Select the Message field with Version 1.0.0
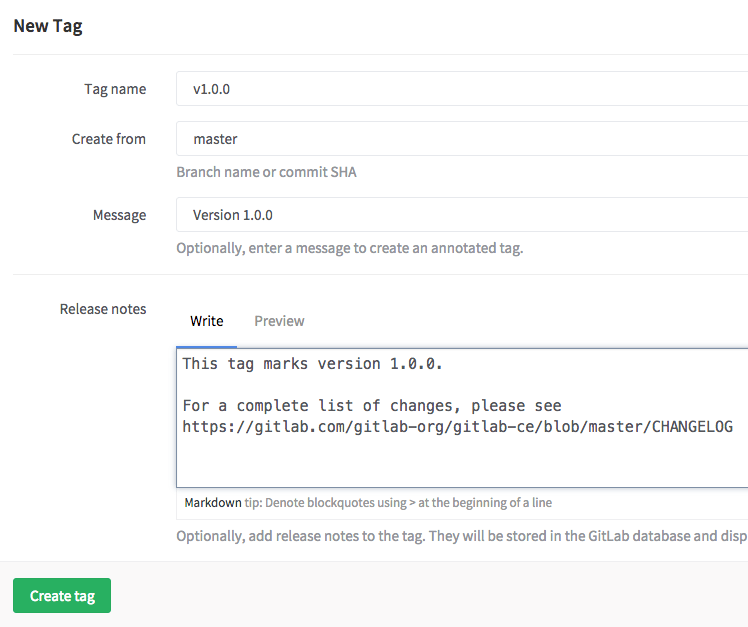748x627 pixels. [x=460, y=215]
